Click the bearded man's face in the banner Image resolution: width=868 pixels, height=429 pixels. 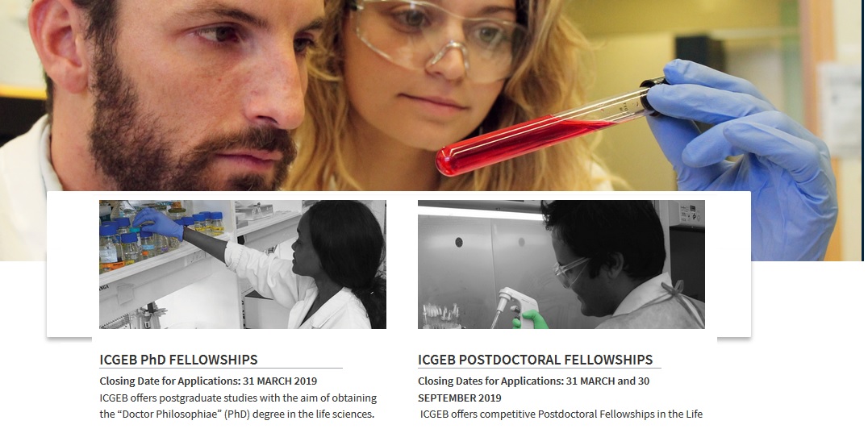(x=182, y=94)
